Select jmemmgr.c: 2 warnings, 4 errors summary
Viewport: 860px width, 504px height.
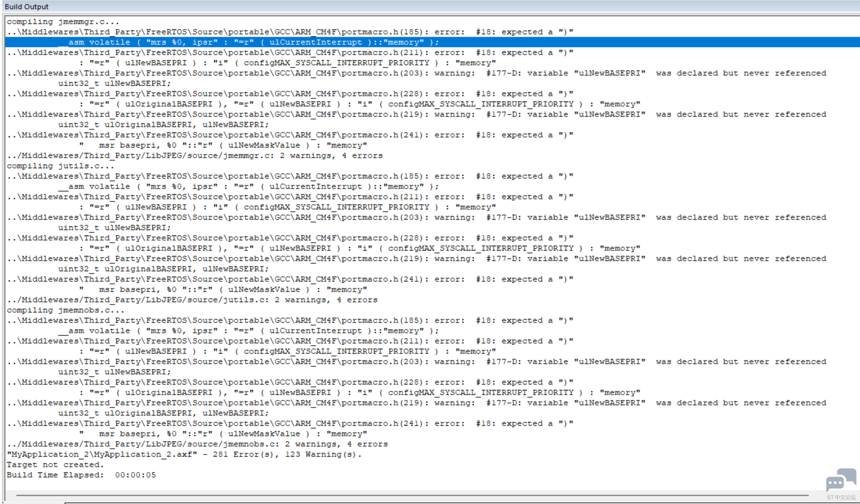pos(195,155)
